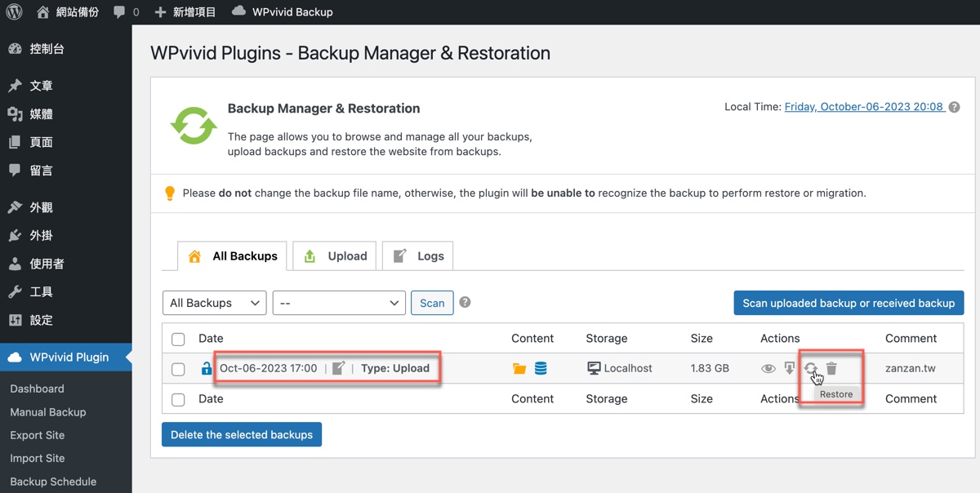Go to 網站備份 site home link
The image size is (980, 493).
pyautogui.click(x=68, y=12)
